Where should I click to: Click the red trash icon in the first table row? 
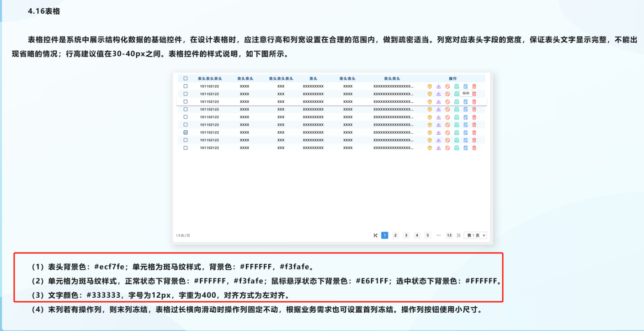tap(474, 86)
